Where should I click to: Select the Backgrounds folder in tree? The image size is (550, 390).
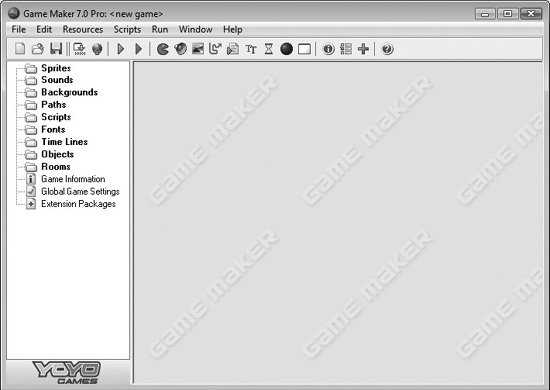pyautogui.click(x=61, y=92)
